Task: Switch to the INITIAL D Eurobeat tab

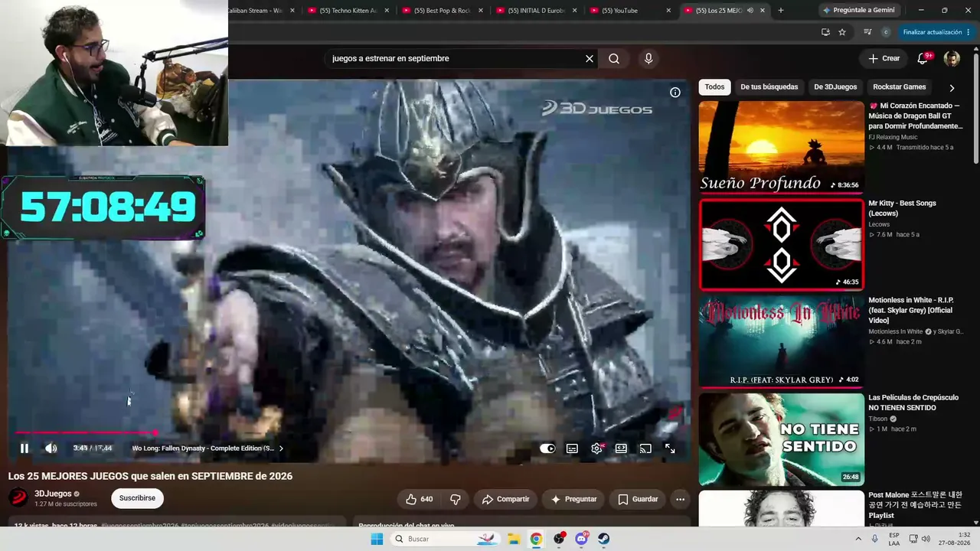Action: click(x=536, y=11)
